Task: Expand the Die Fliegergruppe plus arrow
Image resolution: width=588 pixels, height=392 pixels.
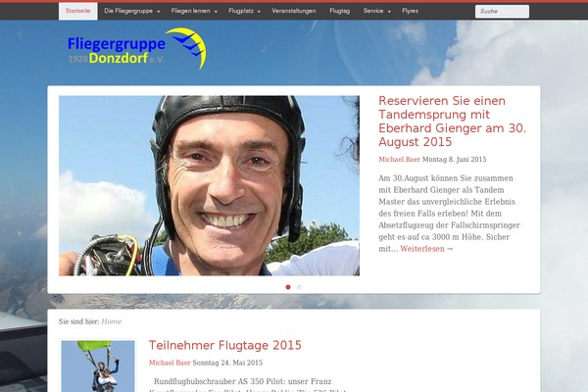Action: (158, 11)
